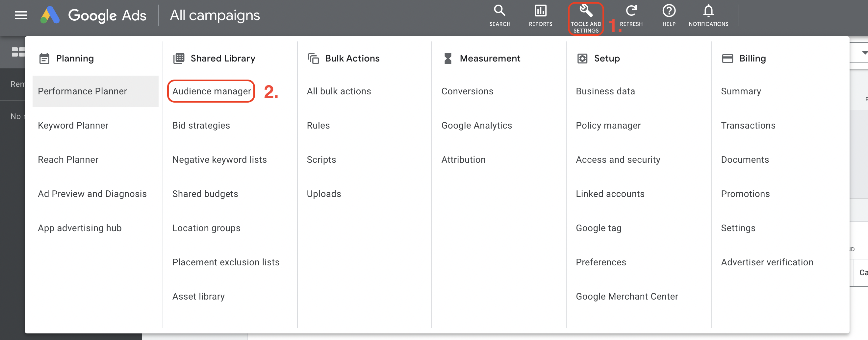The width and height of the screenshot is (868, 340).
Task: Open Placement exclusion lists
Action: [x=226, y=262]
